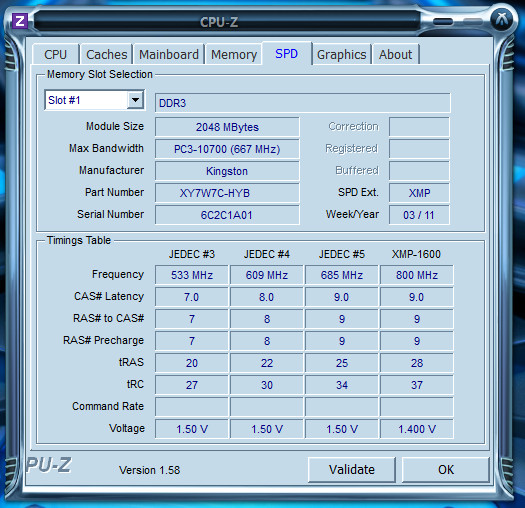Expand the Slot #1 dropdown arrow
525x508 pixels.
point(135,100)
